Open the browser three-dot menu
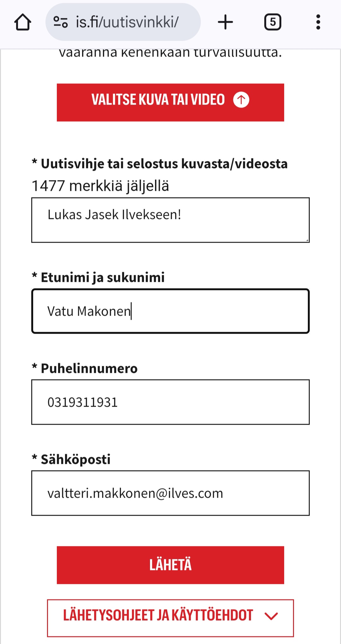The image size is (341, 644). [x=318, y=22]
